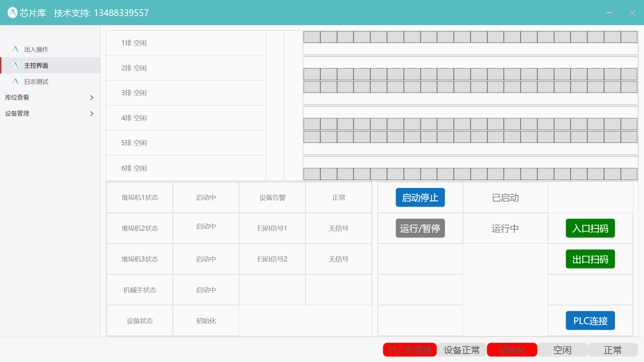The width and height of the screenshot is (644, 362).
Task: Click the PLC连接 button
Action: [590, 320]
